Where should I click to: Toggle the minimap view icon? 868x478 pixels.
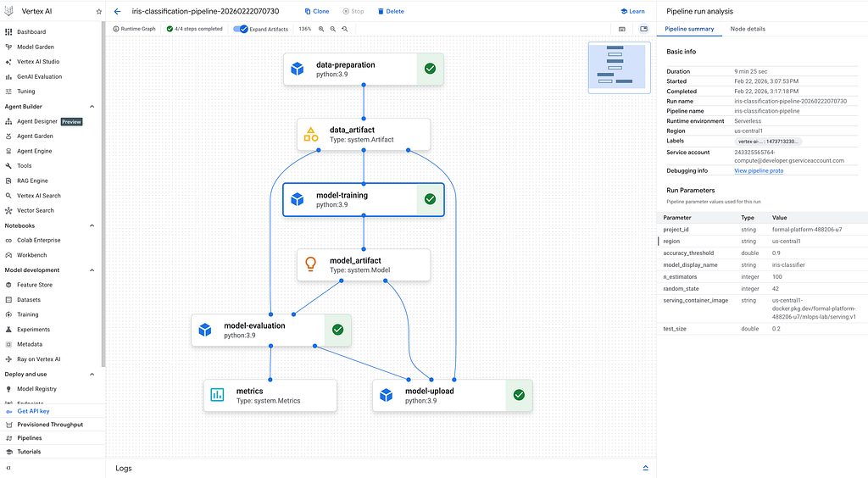(x=644, y=29)
